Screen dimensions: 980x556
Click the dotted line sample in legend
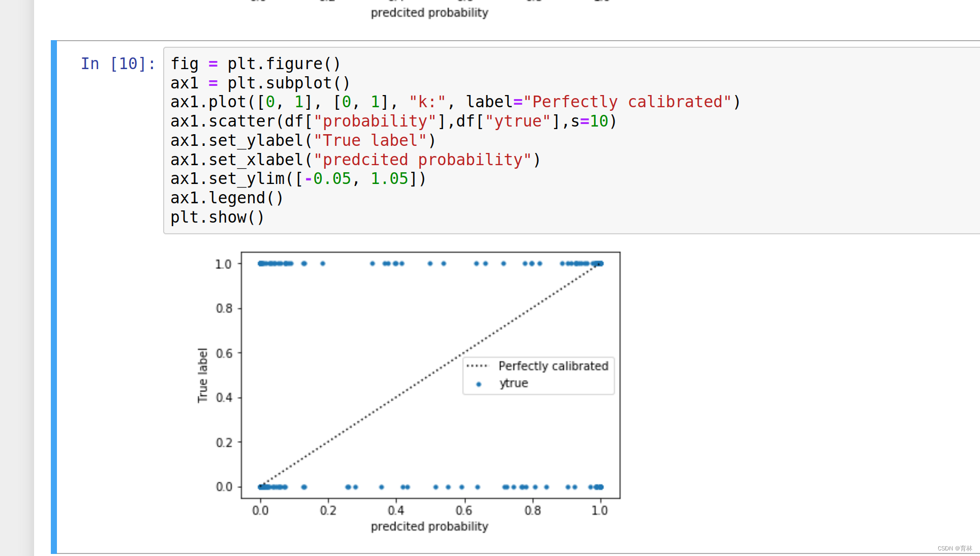[x=477, y=366]
